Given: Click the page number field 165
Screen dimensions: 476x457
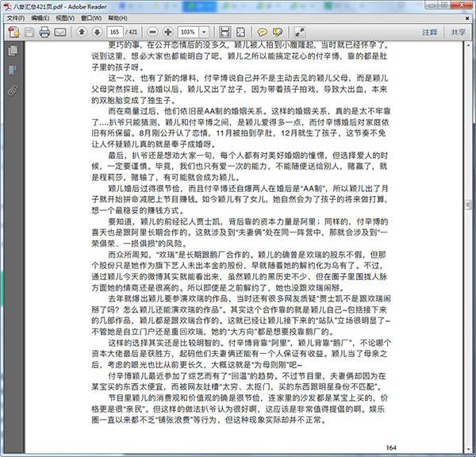Looking at the screenshot, I should pos(115,32).
